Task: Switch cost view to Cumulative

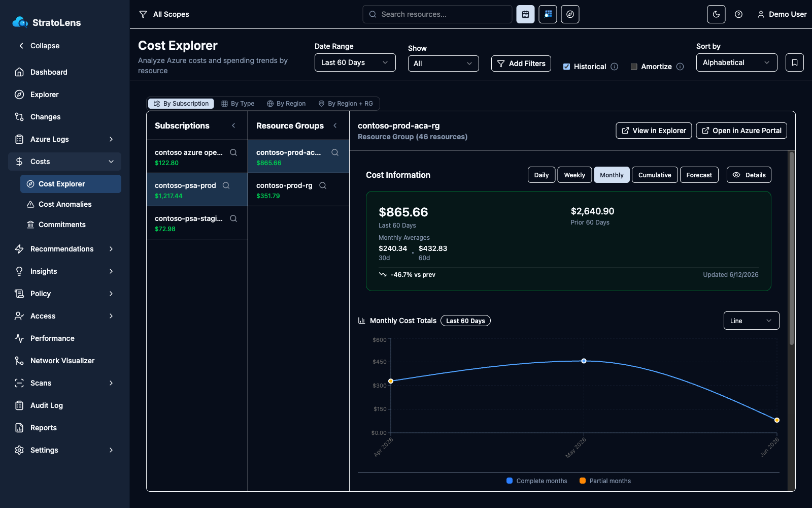Action: pyautogui.click(x=655, y=175)
